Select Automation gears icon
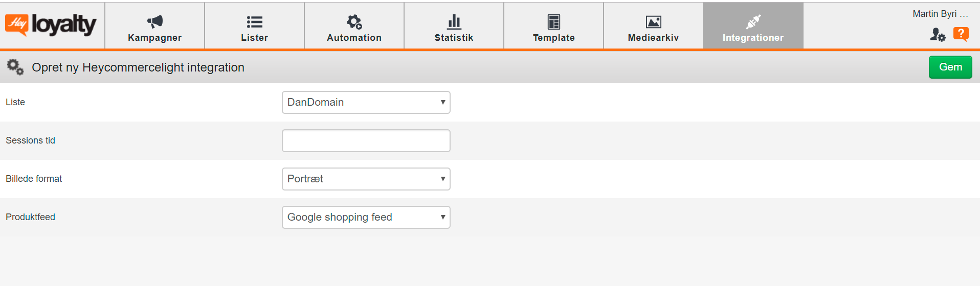This screenshot has height=286, width=980. 354,21
